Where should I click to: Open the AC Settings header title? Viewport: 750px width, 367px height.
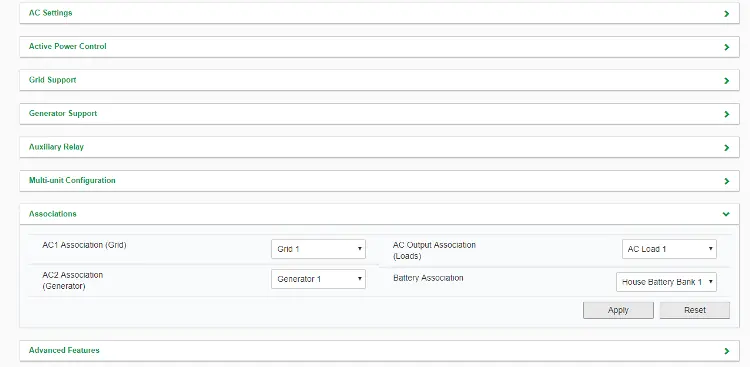[x=50, y=13]
